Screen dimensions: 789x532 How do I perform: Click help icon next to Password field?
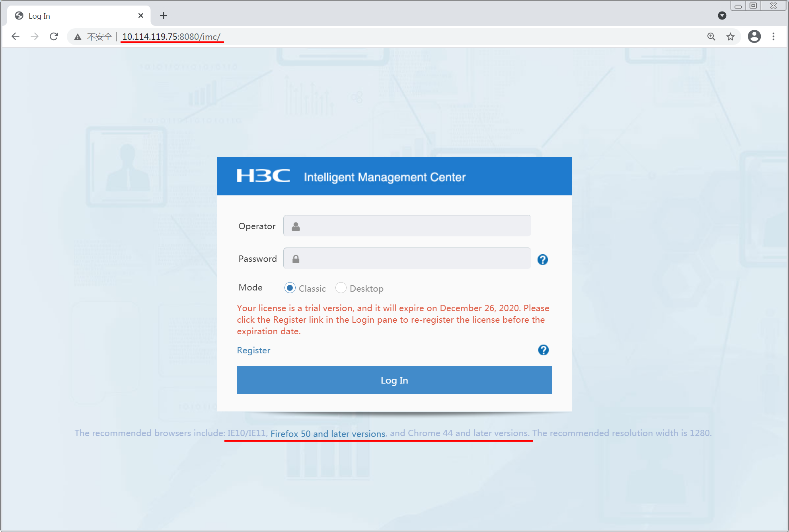pyautogui.click(x=542, y=259)
